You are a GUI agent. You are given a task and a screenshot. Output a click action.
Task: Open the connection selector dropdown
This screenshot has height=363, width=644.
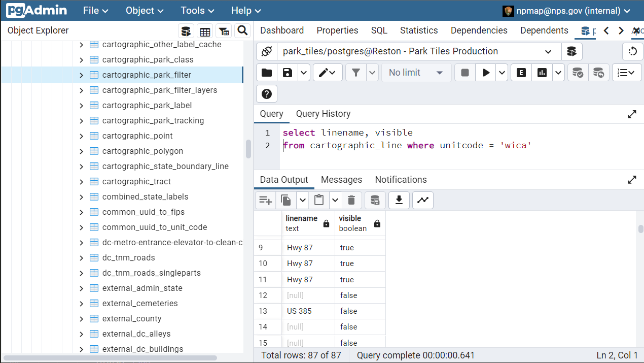(548, 51)
